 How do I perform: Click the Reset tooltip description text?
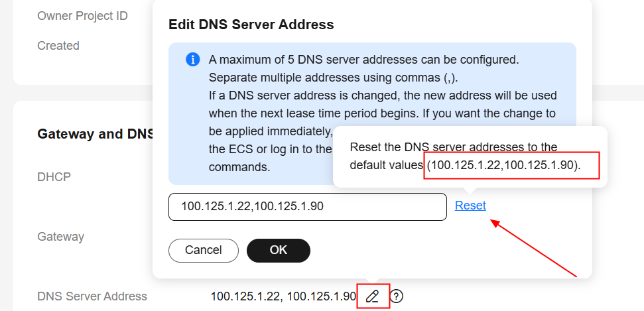454,147
